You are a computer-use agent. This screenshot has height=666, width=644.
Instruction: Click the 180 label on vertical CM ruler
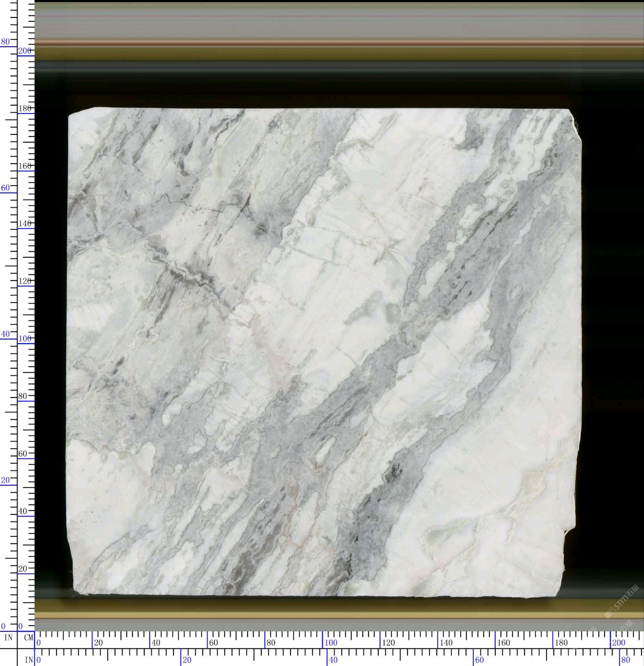coord(24,108)
